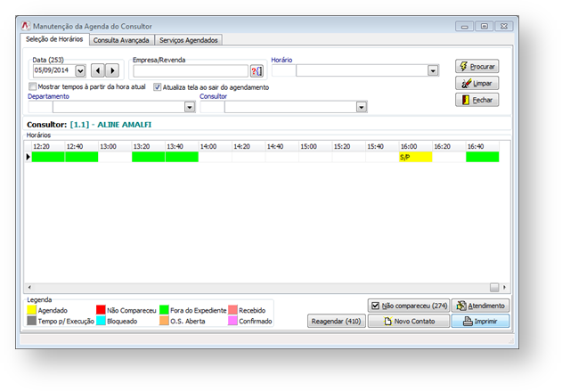Go to previous date with left arrow
562x392 pixels.
pyautogui.click(x=97, y=70)
